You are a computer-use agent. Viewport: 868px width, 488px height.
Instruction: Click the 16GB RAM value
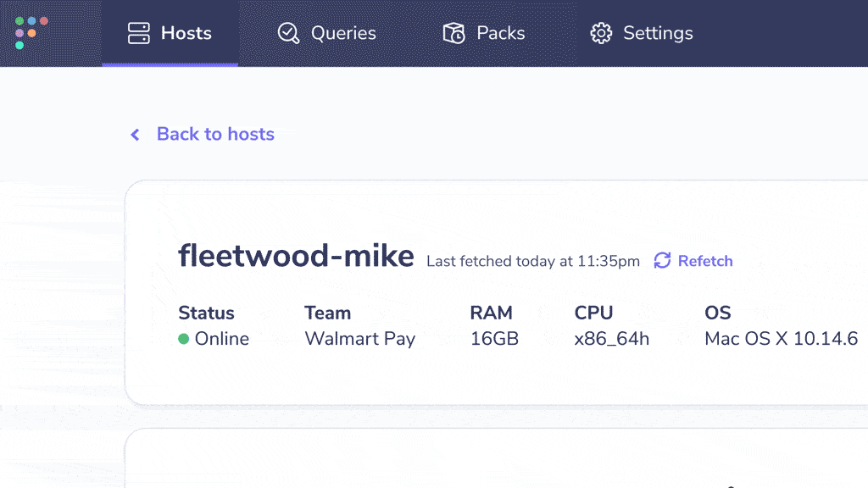pos(494,339)
